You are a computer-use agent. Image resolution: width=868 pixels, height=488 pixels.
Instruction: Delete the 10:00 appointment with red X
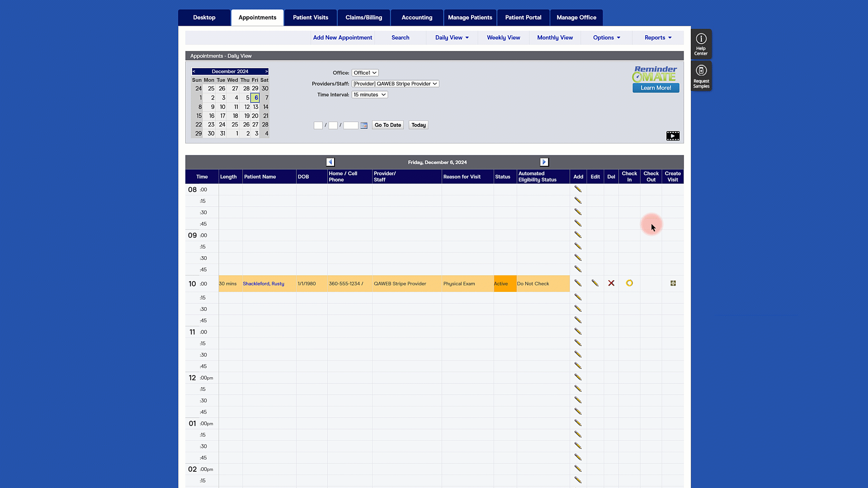[x=611, y=283]
